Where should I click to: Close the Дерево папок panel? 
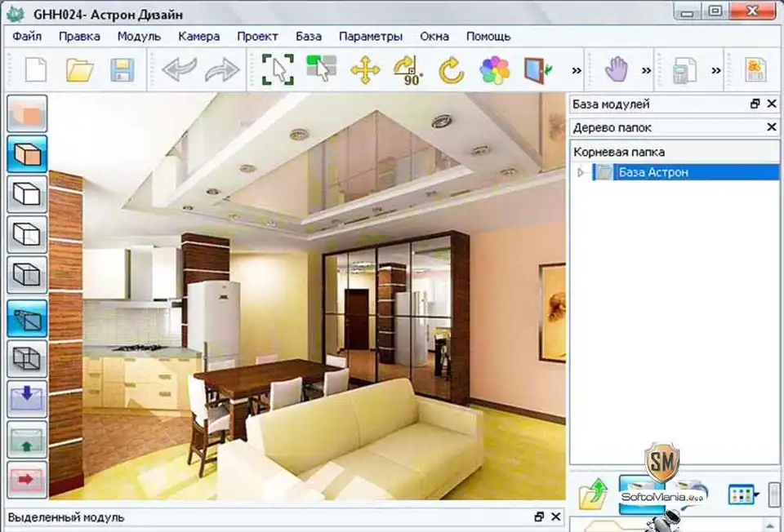click(x=772, y=127)
